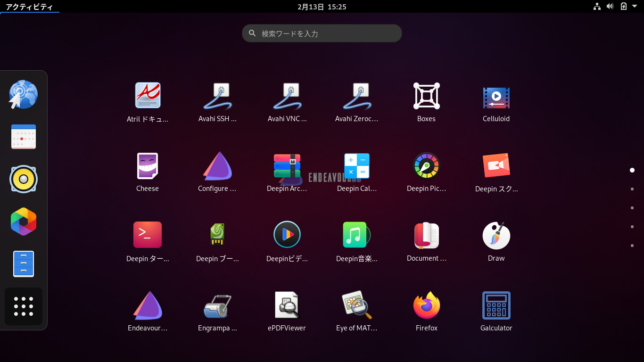Jump to the fifth app page dot
644x362 pixels.
tap(632, 246)
